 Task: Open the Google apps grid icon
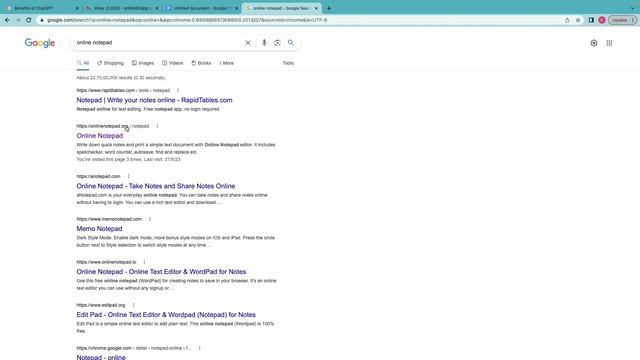(609, 43)
